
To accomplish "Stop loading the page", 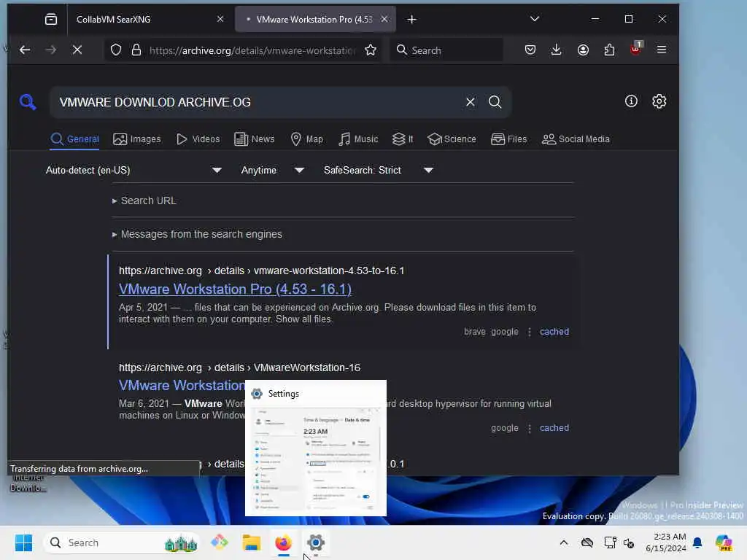I will coord(77,50).
